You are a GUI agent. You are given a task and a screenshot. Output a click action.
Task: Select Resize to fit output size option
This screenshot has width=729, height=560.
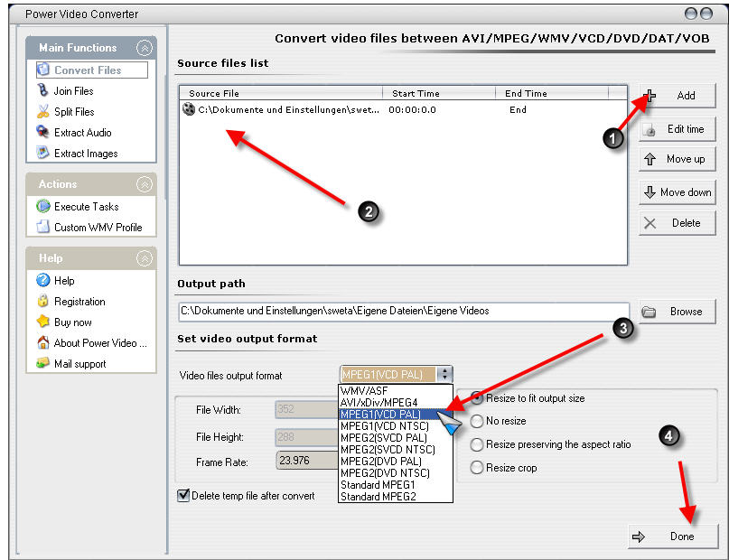point(477,397)
